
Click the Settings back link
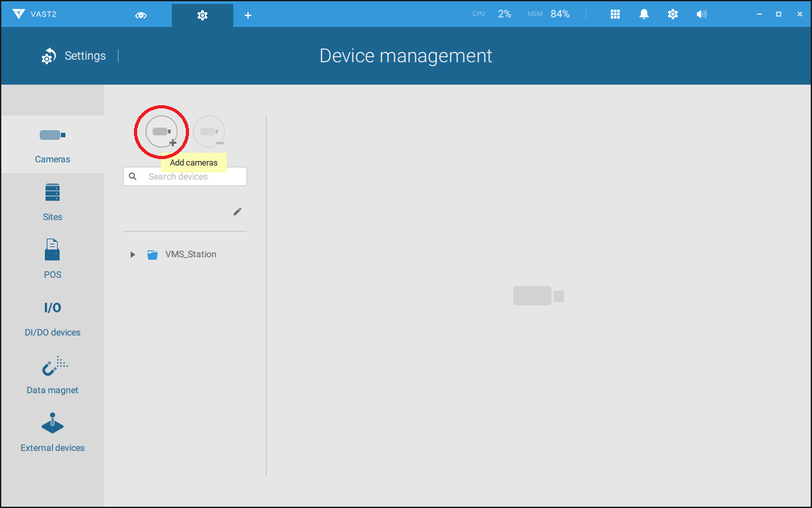74,56
